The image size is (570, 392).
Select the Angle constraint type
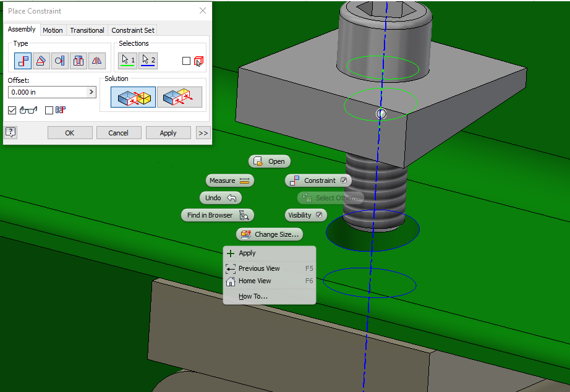[x=41, y=61]
